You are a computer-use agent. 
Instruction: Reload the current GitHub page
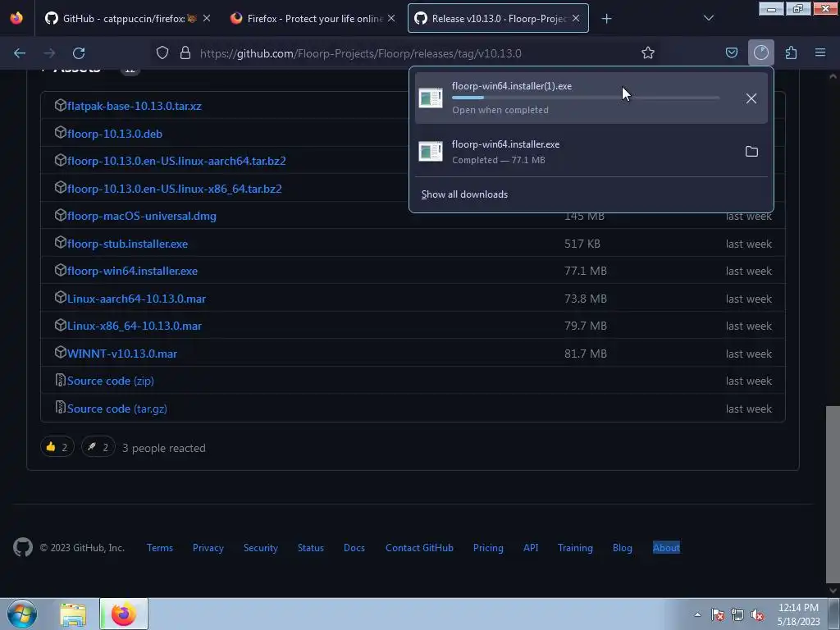[79, 53]
